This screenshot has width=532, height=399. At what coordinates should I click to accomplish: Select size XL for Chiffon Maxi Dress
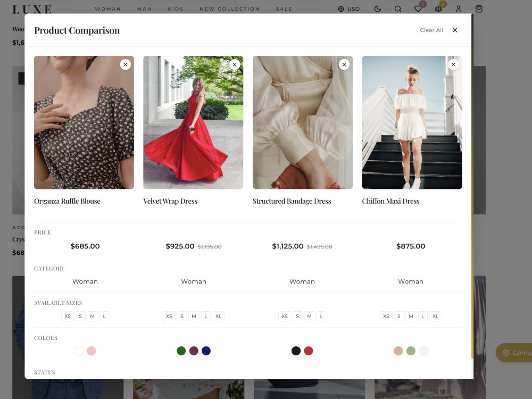[x=435, y=316]
